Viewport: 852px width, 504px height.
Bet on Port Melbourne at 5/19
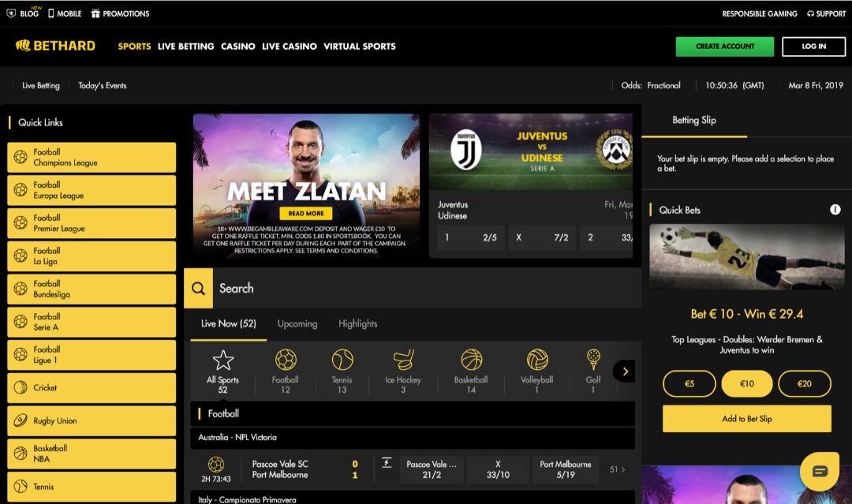(x=565, y=469)
